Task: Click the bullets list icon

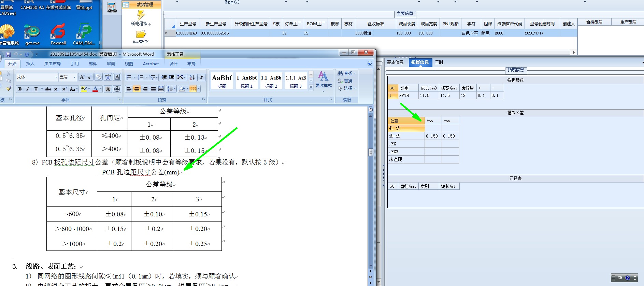Action: coord(129,77)
